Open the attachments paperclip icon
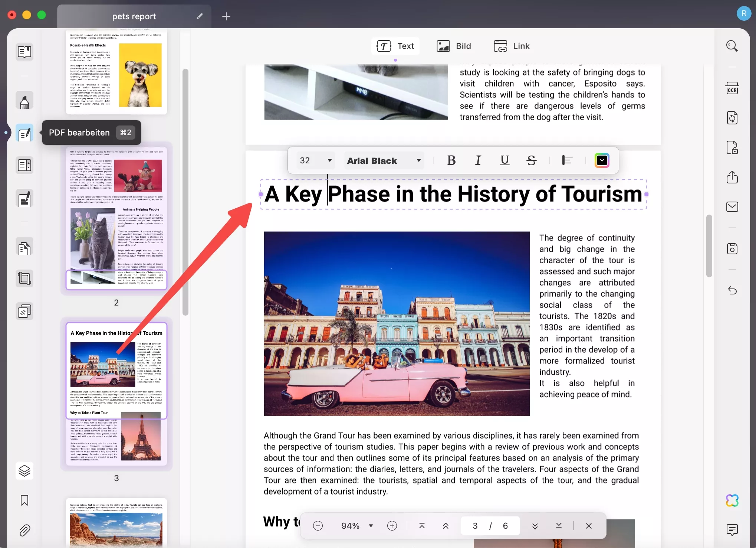Screen dimensions: 756x548 pos(24,530)
